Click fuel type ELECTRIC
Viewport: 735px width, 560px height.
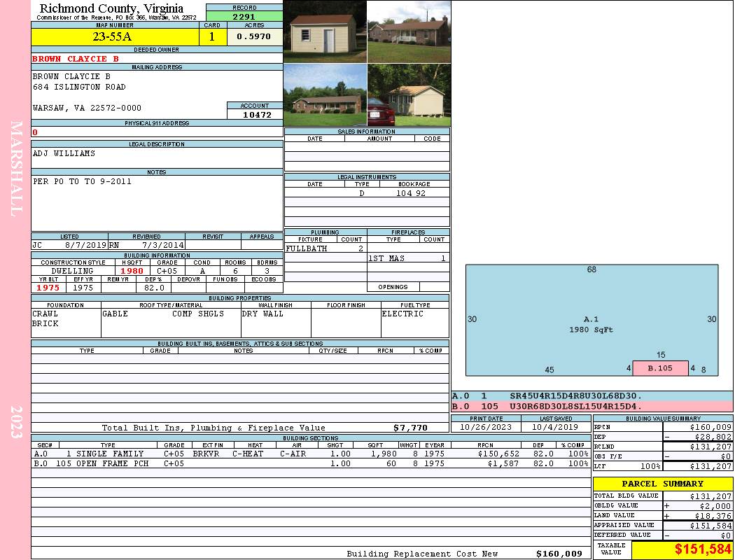tap(402, 314)
